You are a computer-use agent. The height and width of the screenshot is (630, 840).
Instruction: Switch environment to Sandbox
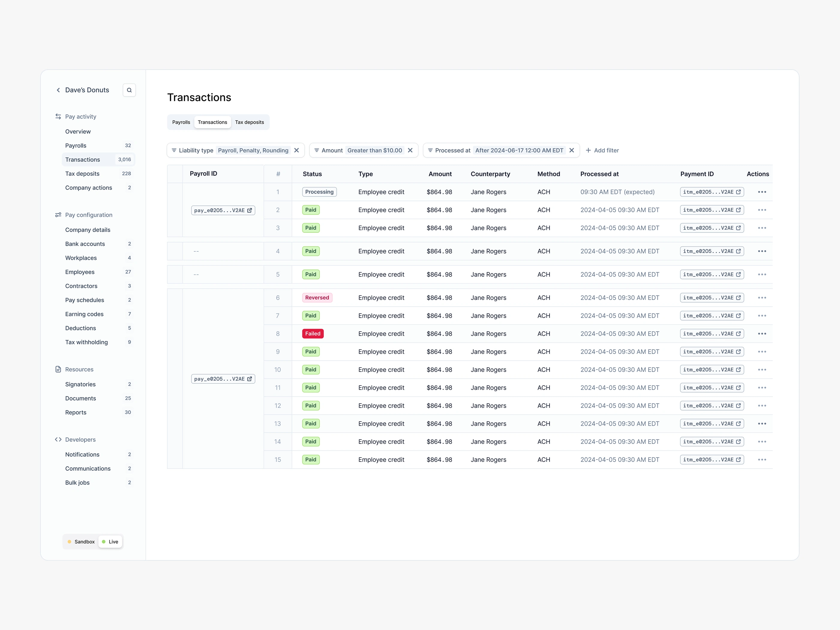81,541
